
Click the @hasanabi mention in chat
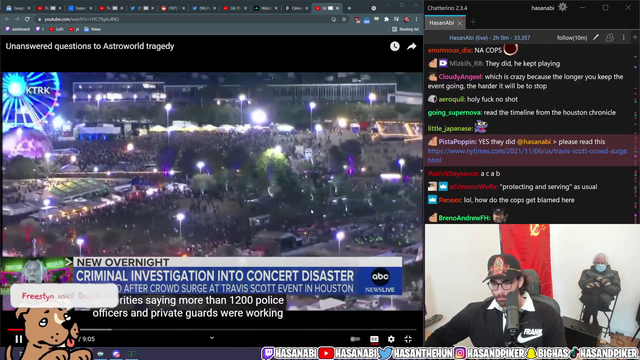click(533, 142)
